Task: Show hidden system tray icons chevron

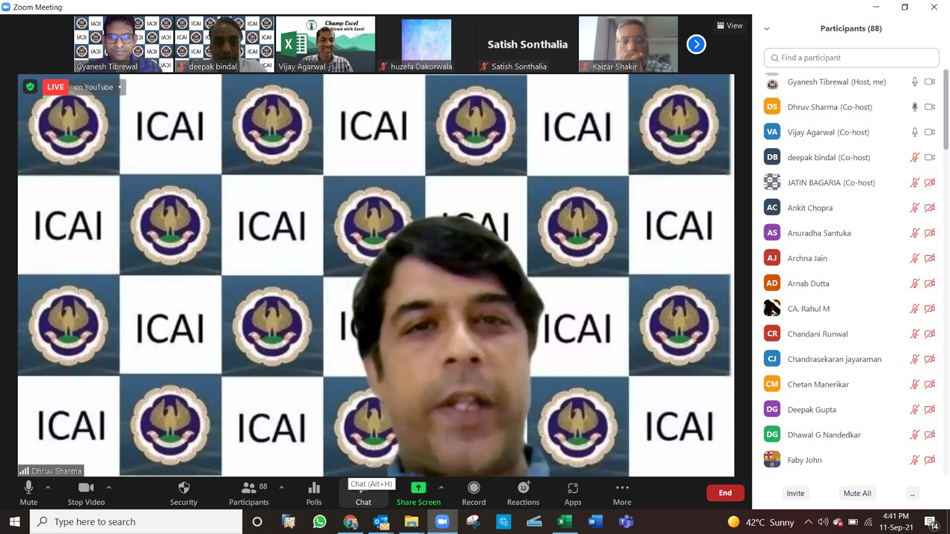Action: (808, 522)
